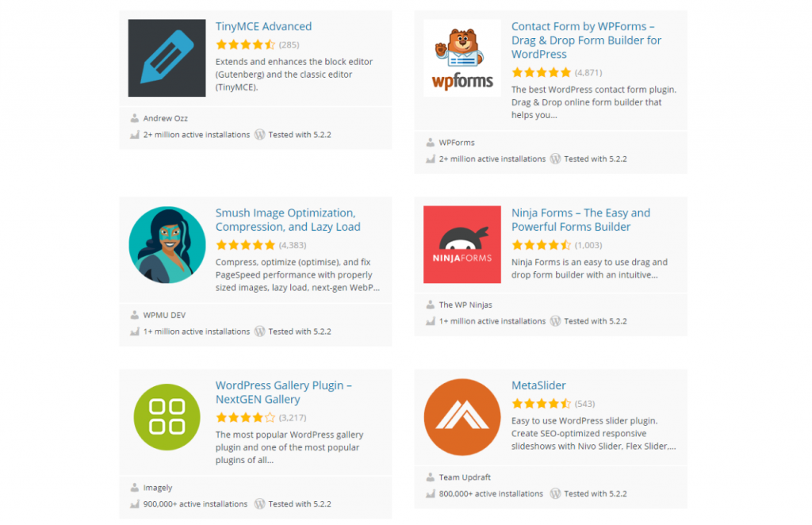812x525 pixels.
Task: Open the TinyMCE Advanced plugin title link
Action: click(263, 26)
